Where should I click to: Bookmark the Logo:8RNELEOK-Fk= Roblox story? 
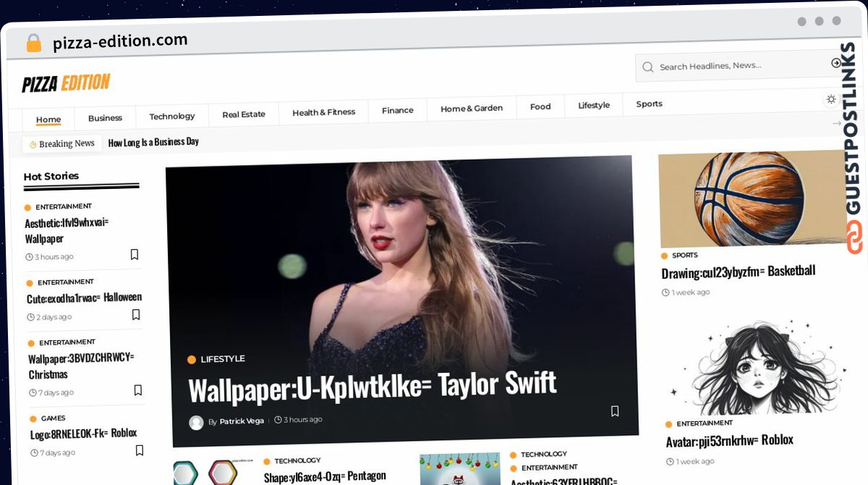140,450
